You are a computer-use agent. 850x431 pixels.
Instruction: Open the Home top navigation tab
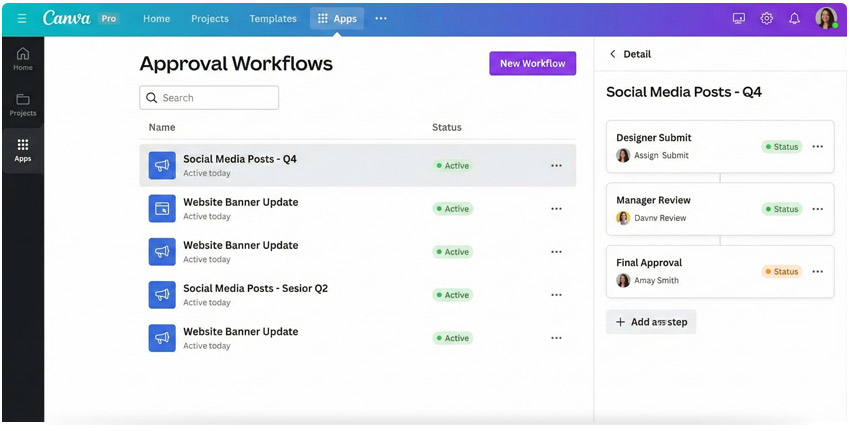pos(157,18)
